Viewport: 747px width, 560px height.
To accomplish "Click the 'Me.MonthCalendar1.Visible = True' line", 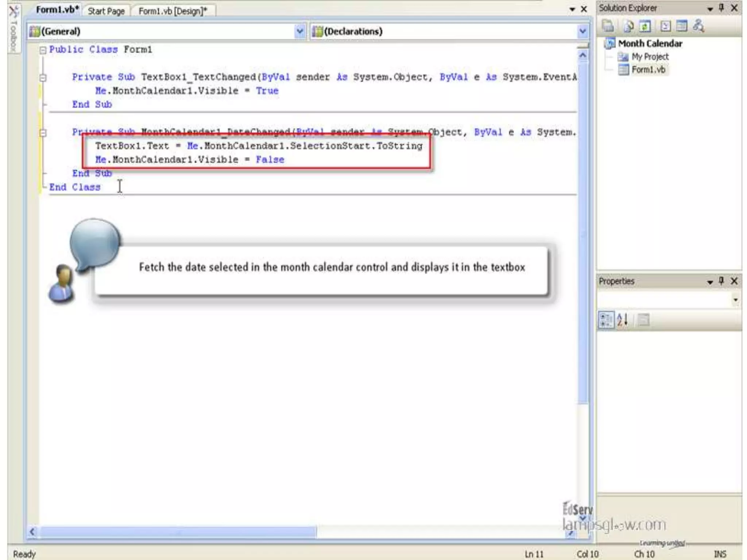I will click(187, 91).
